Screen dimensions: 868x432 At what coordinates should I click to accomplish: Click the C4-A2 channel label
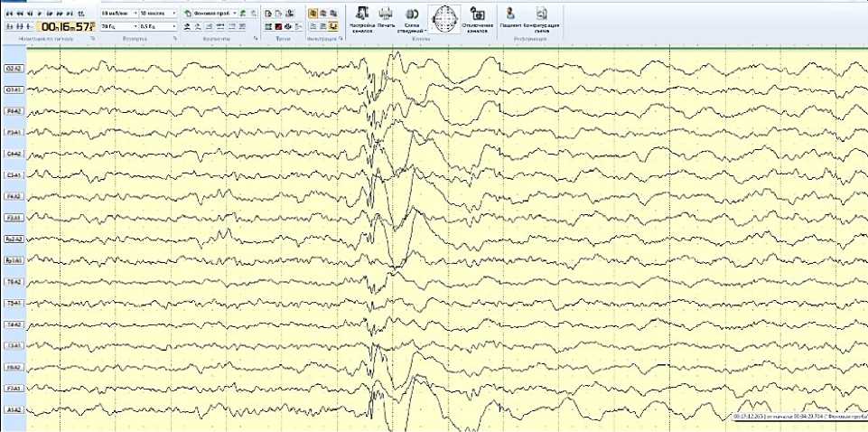pos(13,154)
